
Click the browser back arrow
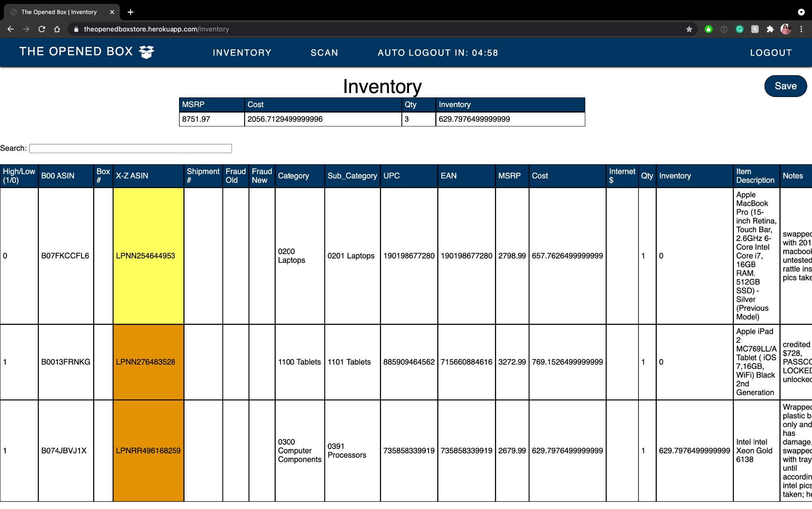(x=11, y=29)
